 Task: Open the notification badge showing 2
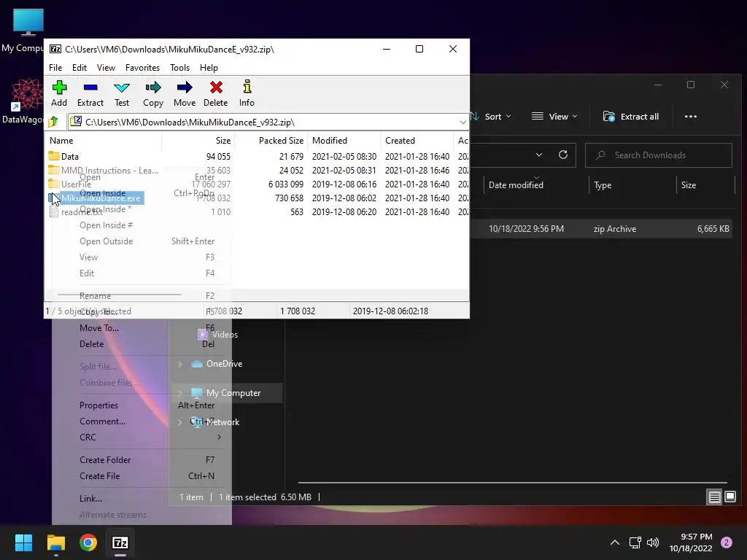pyautogui.click(x=727, y=542)
